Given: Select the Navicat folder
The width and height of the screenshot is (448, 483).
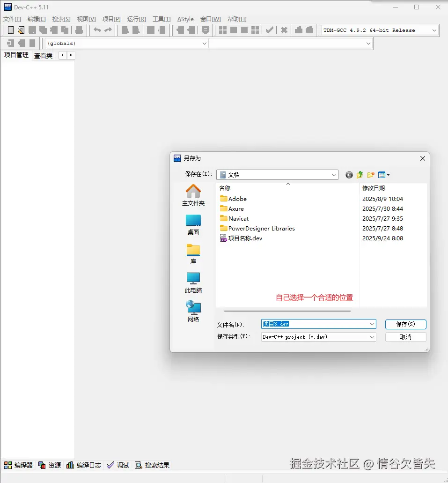Looking at the screenshot, I should pos(235,219).
